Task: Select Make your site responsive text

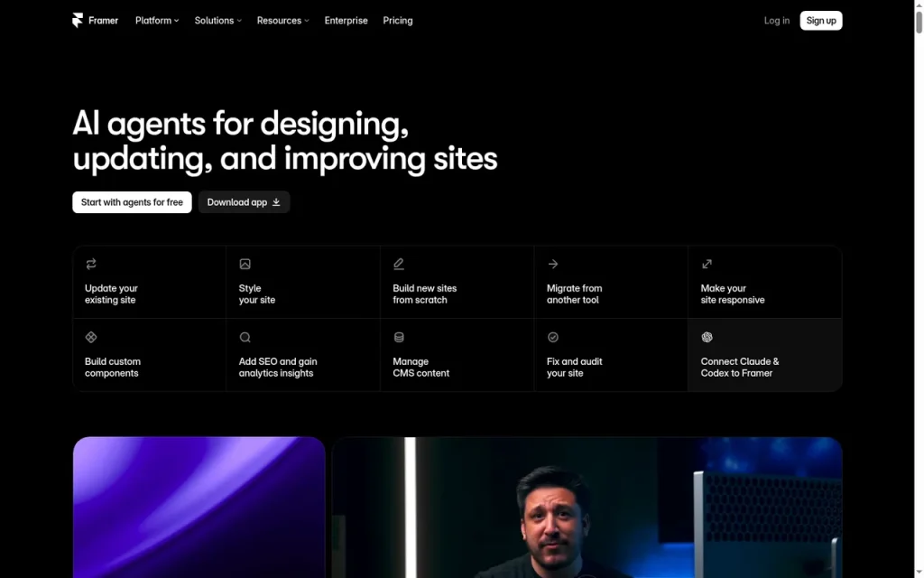Action: coord(733,294)
